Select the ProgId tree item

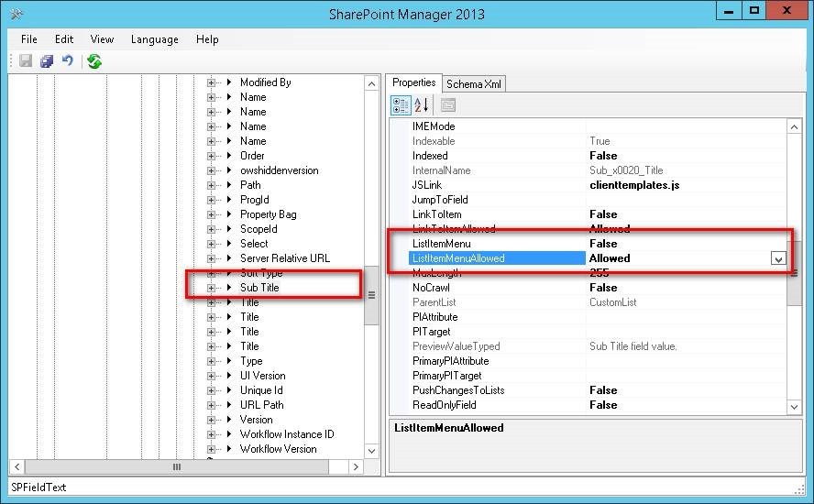[255, 200]
